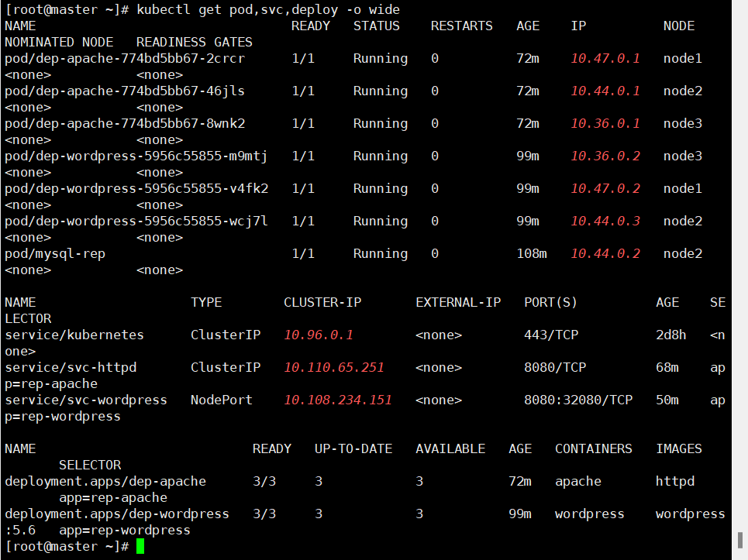Select deployment.apps/dep-apache name
Image resolution: width=748 pixels, height=560 pixels.
pos(105,481)
